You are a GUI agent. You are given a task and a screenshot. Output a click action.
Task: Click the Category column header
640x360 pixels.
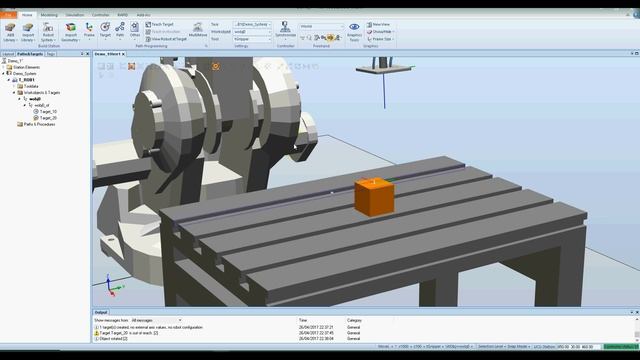pos(354,320)
